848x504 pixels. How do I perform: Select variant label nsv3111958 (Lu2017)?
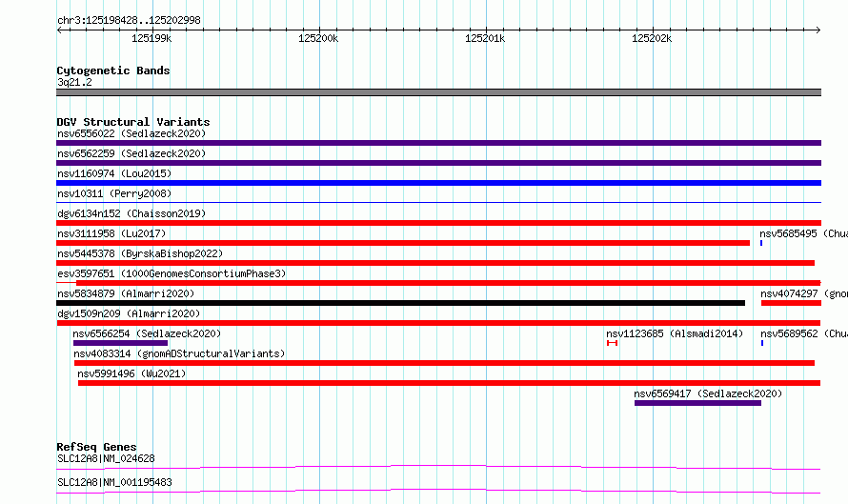pyautogui.click(x=111, y=233)
